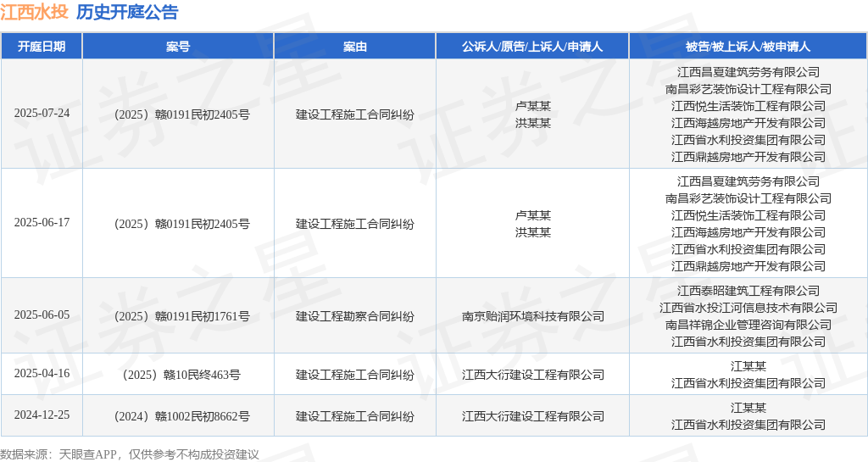Select the 公诉人/原告/上诉人/申请人 column header

[x=532, y=47]
